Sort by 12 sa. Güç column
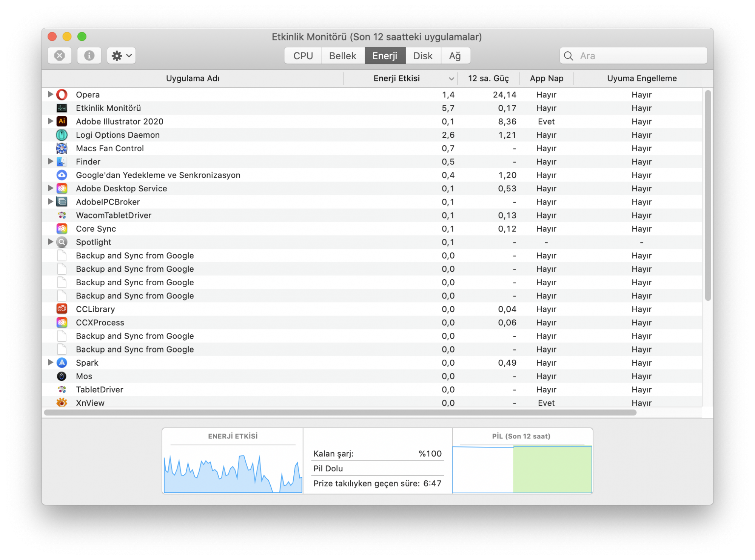Screen dimensions: 755x560 (x=488, y=78)
